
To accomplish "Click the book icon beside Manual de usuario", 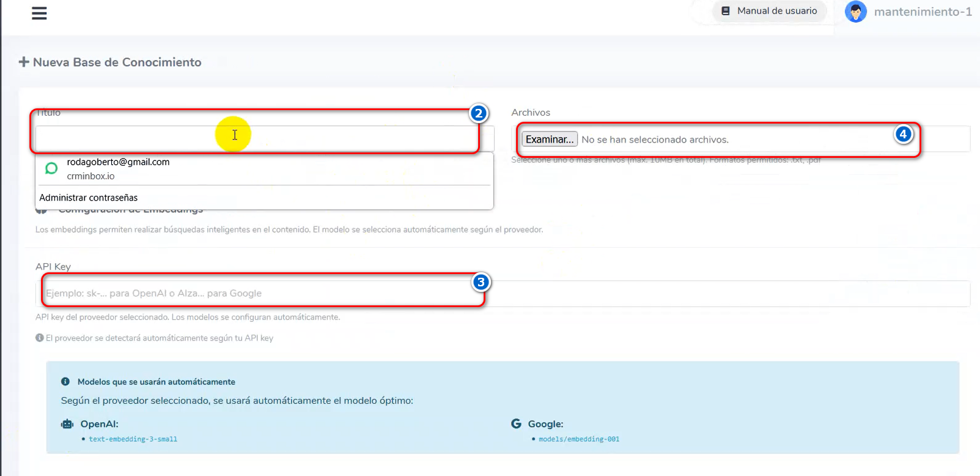I will tap(726, 11).
